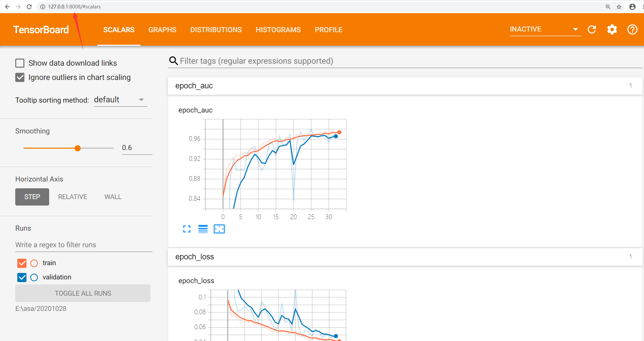Expand the epoch_auc chart to full size

pyautogui.click(x=186, y=229)
